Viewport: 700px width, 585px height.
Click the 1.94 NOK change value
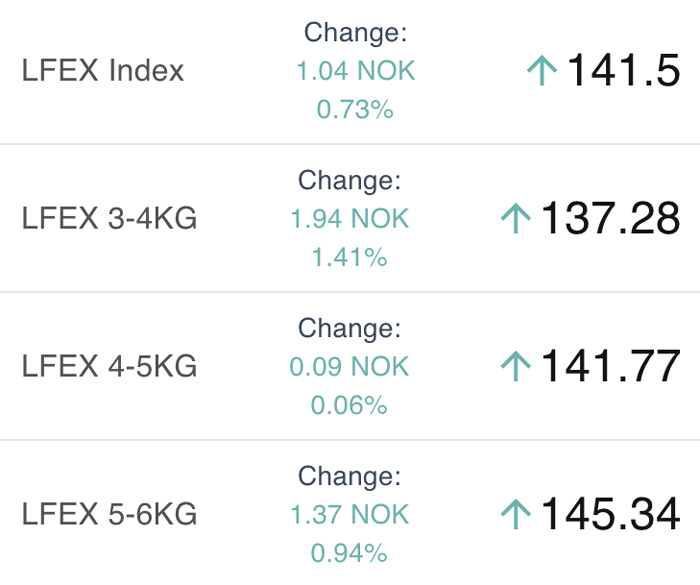pyautogui.click(x=350, y=218)
